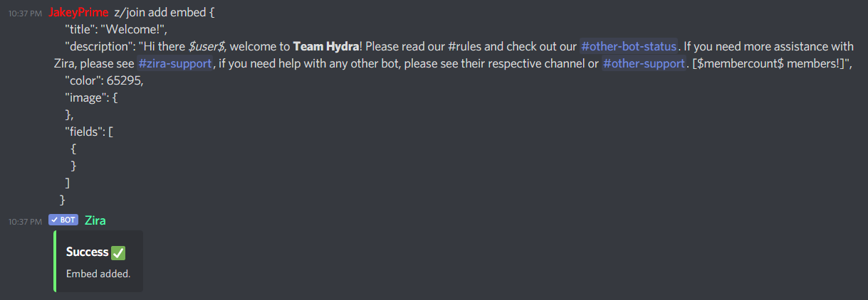
Task: Jump to the #zira-support channel mention
Action: (175, 63)
